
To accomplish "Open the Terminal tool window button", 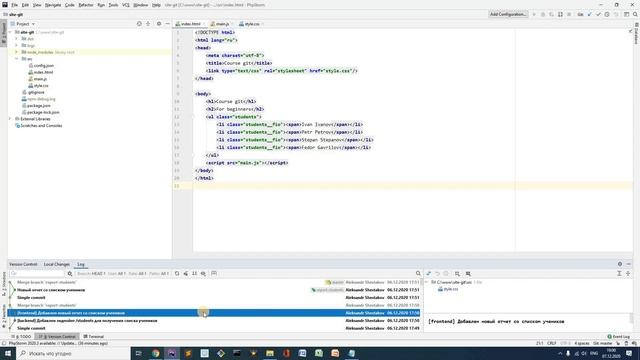I will 93,336.
